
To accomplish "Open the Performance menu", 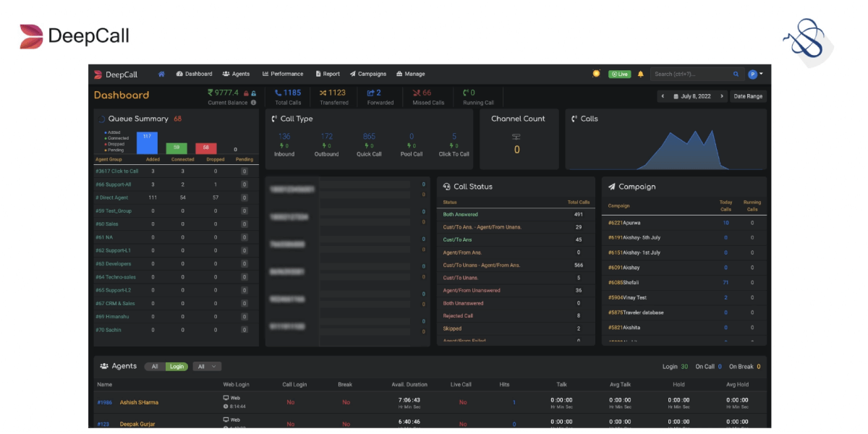I will pos(283,74).
